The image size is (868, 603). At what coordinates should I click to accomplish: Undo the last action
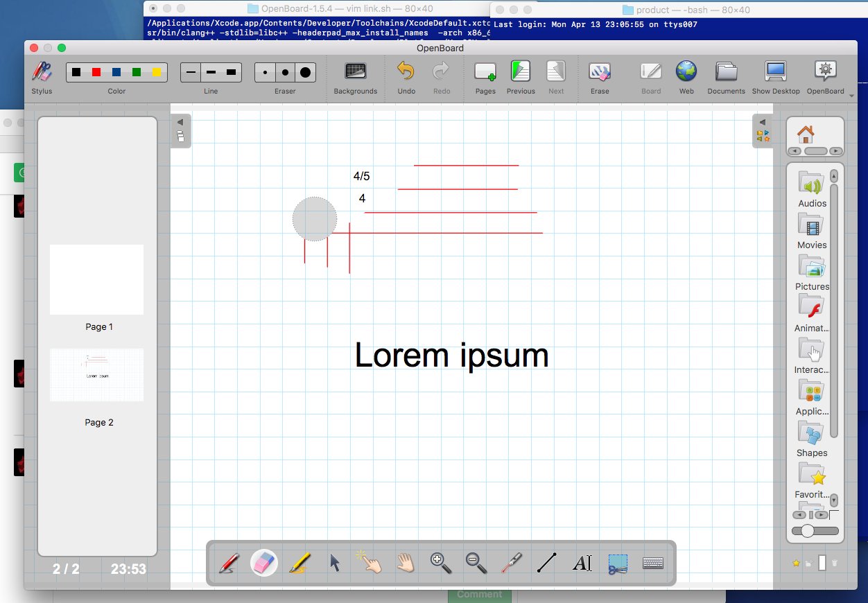[x=406, y=72]
